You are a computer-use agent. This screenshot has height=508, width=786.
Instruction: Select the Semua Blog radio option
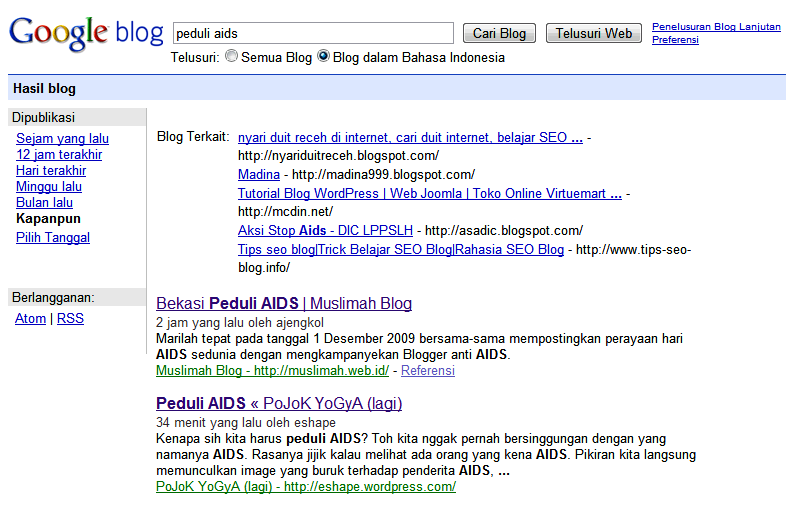pyautogui.click(x=232, y=57)
